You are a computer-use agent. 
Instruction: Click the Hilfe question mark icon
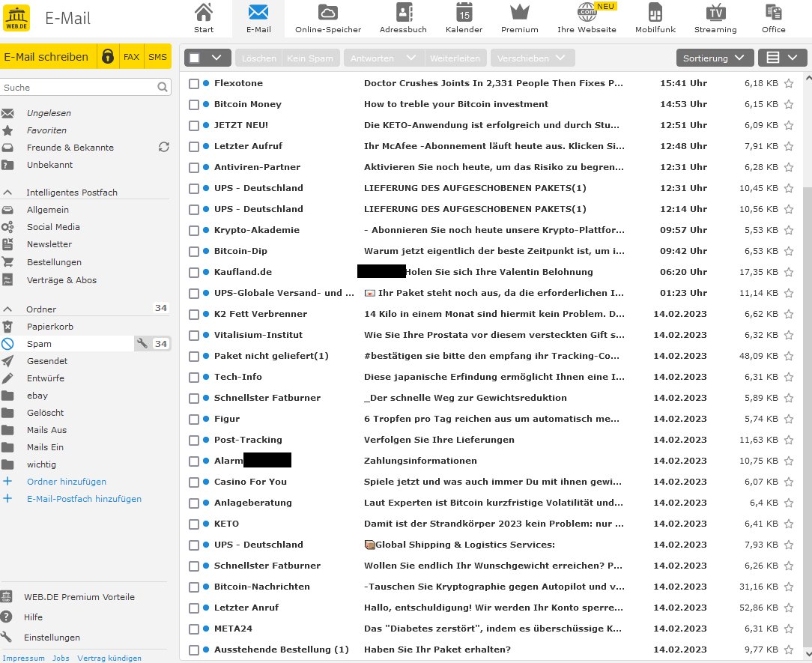click(x=6, y=617)
